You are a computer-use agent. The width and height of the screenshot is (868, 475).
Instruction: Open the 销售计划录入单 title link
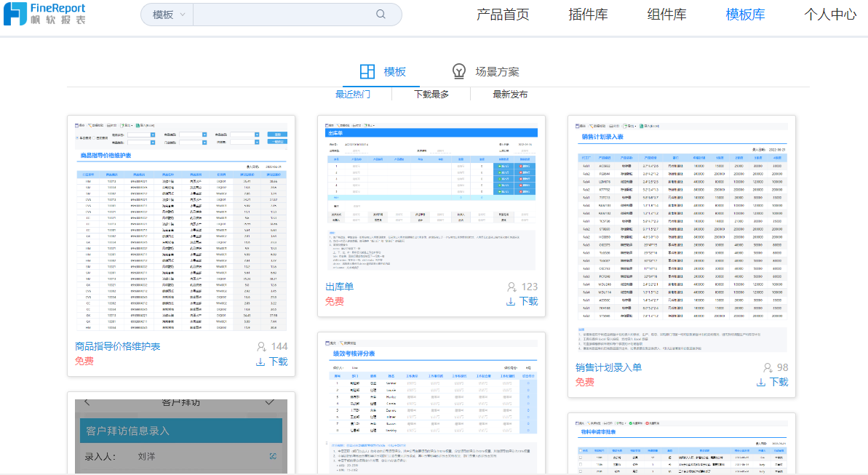[608, 367]
